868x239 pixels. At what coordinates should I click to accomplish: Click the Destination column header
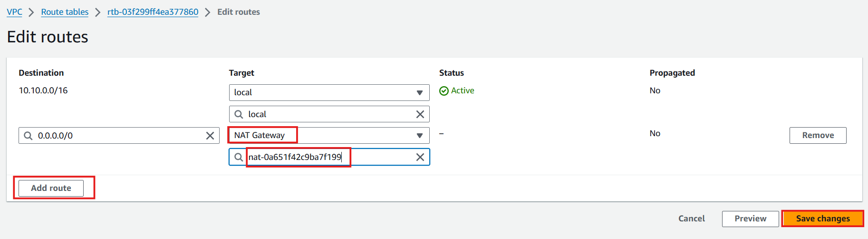point(41,73)
